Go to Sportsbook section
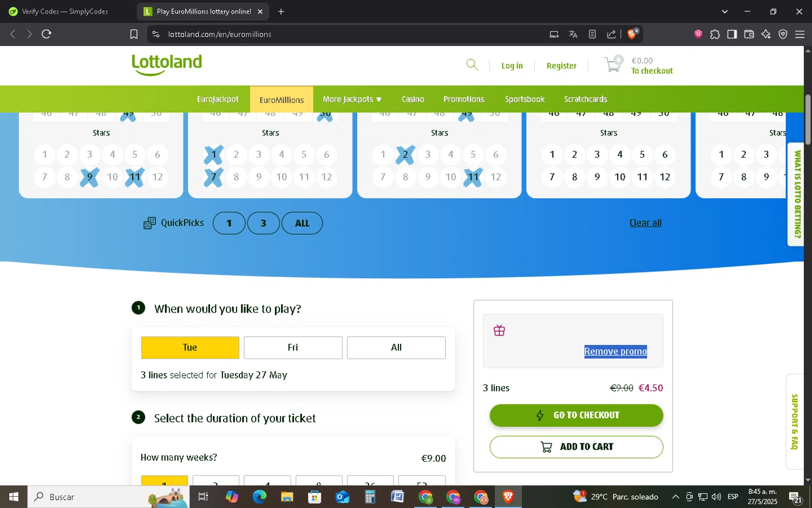Viewport: 812px width, 508px height. tap(525, 99)
